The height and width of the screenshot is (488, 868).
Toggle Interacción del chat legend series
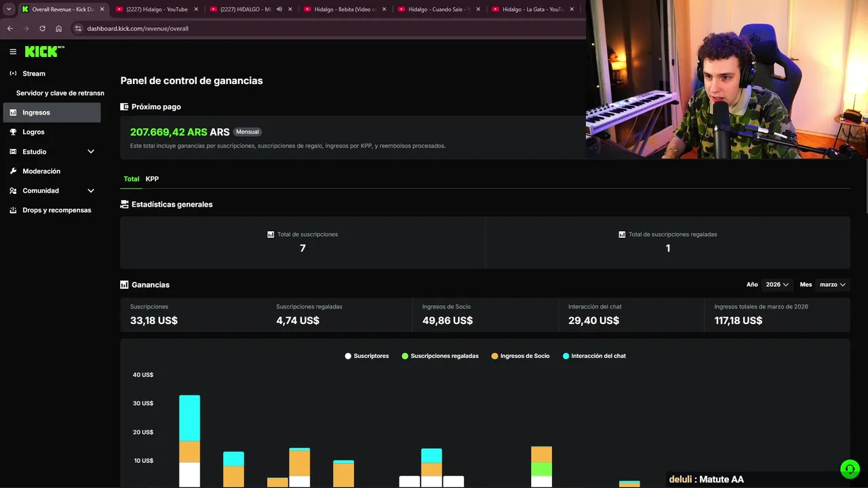click(594, 356)
